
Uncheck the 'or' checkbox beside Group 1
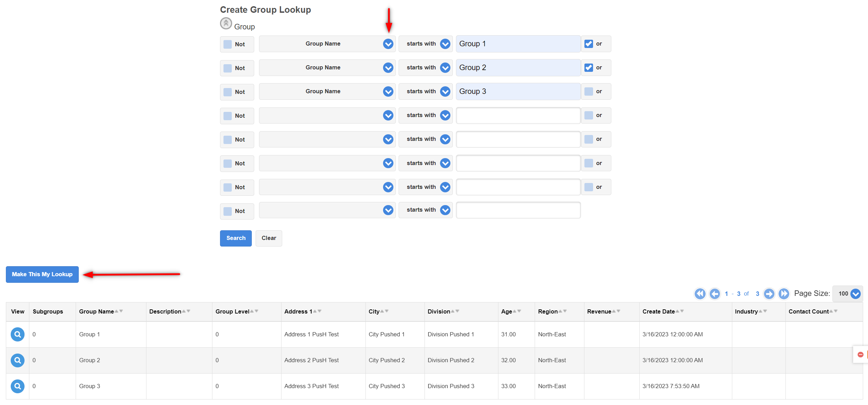point(589,44)
